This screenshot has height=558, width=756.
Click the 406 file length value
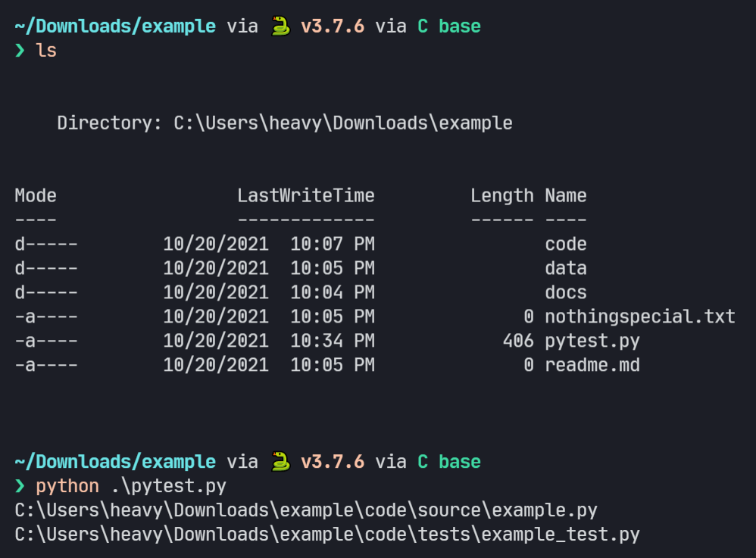[x=518, y=341]
